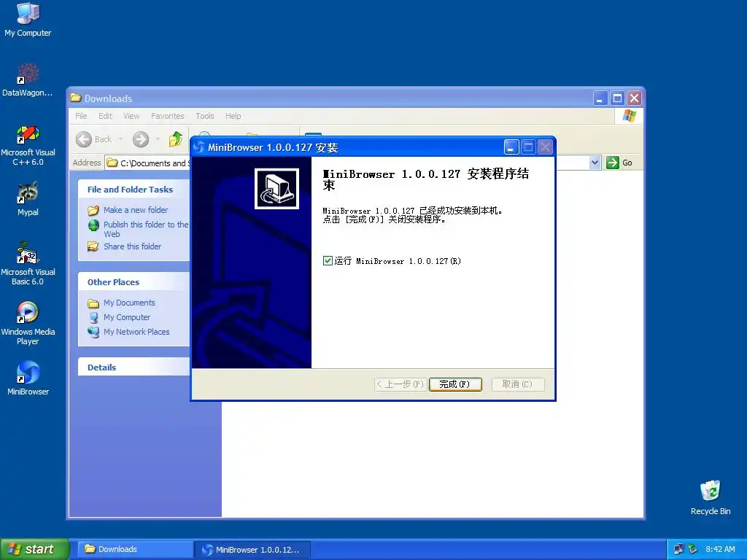The width and height of the screenshot is (747, 560).
Task: Select the Recycle Bin icon
Action: [711, 497]
